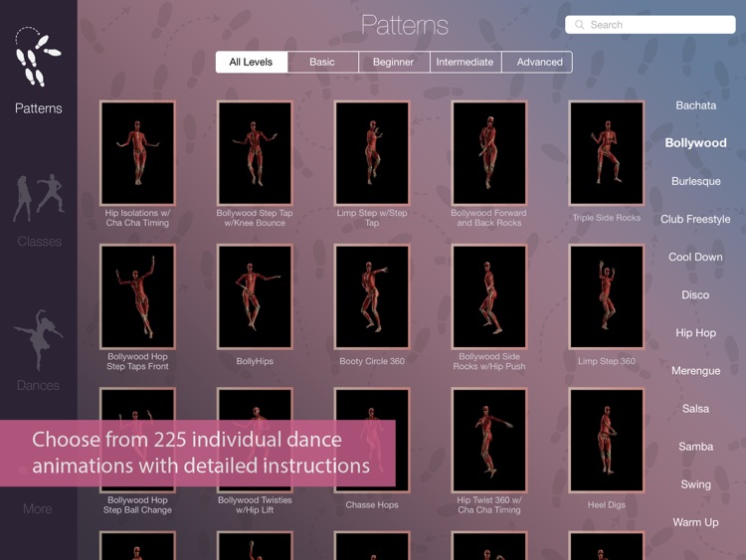Select the Swing dance style
The width and height of the screenshot is (746, 560).
coord(695,484)
